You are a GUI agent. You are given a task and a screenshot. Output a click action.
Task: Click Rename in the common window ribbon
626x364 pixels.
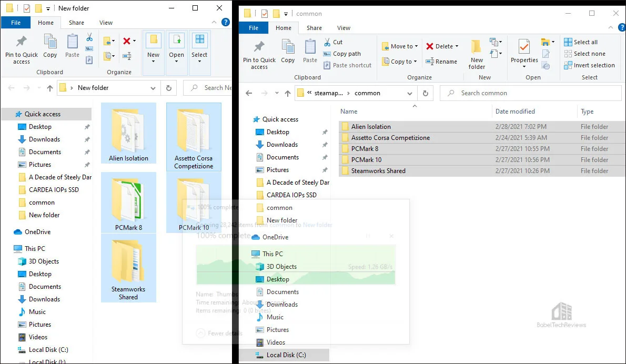(x=441, y=62)
